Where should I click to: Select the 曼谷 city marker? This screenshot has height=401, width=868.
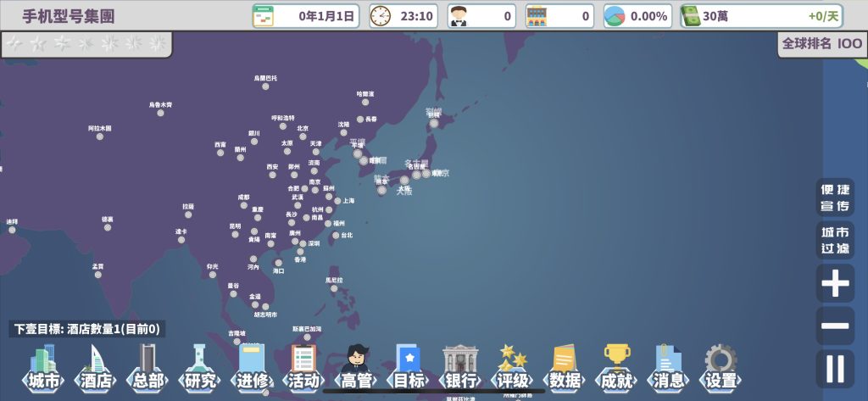point(234,294)
